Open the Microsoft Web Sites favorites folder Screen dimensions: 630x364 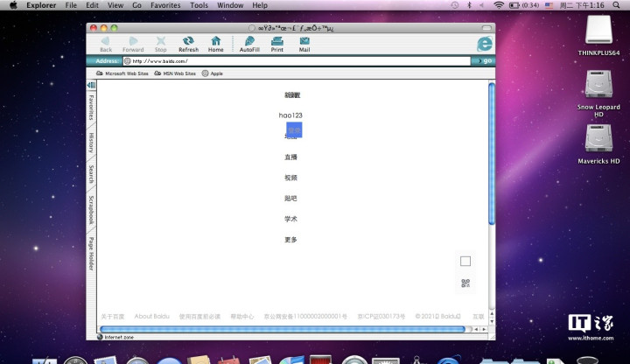coord(122,73)
